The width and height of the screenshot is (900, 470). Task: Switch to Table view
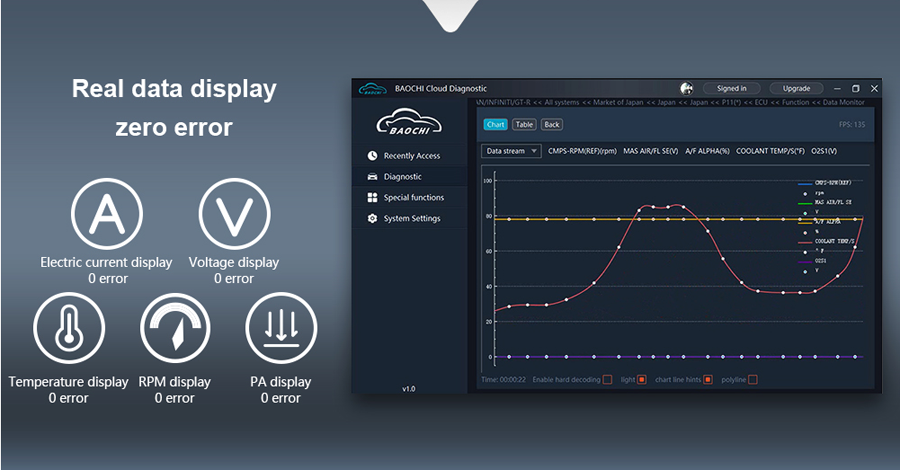(x=524, y=125)
